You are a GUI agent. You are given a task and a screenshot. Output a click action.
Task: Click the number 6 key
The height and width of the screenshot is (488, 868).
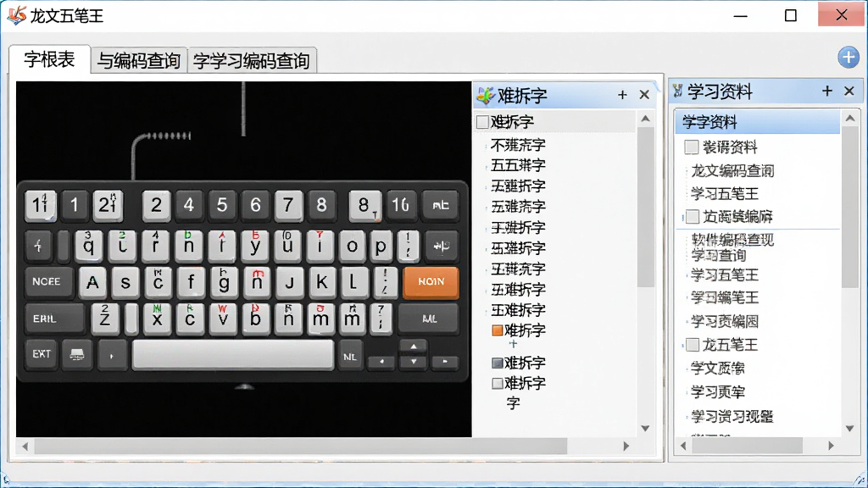pyautogui.click(x=255, y=205)
